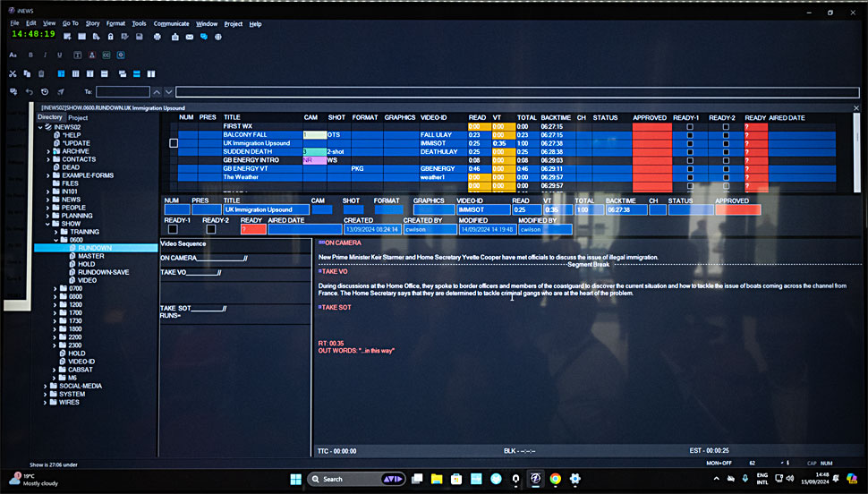The height and width of the screenshot is (494, 868).
Task: Open Google Chrome from the taskbar
Action: 555,479
